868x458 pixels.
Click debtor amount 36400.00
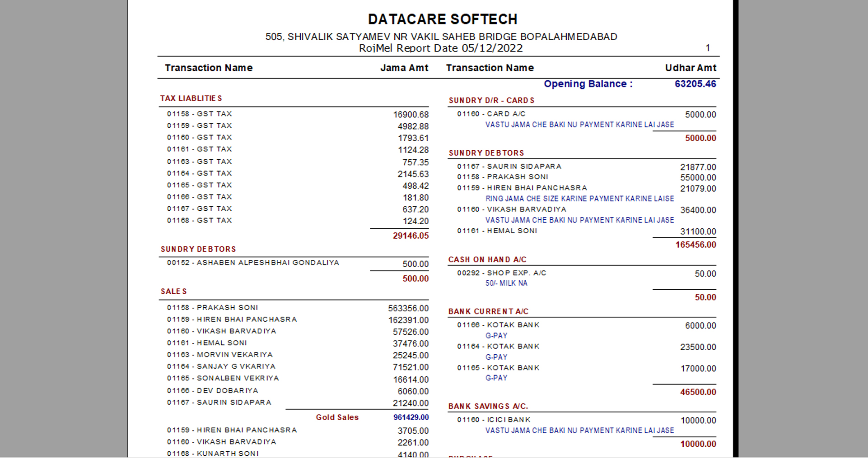point(698,210)
